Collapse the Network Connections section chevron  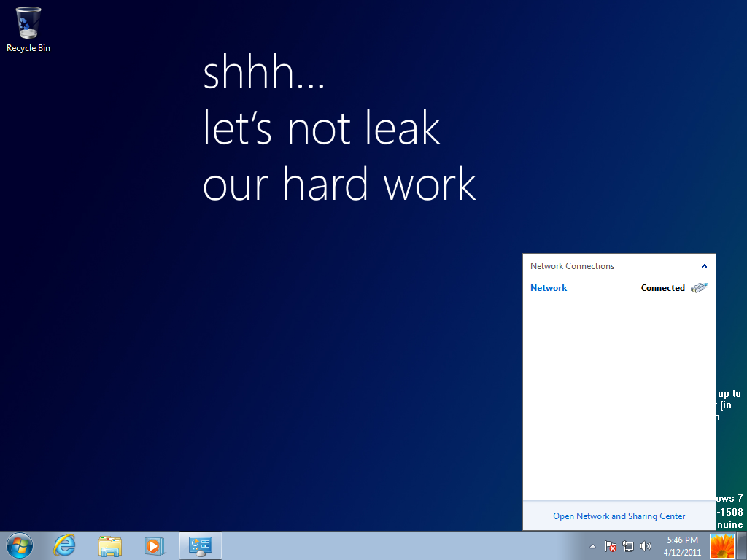[704, 266]
